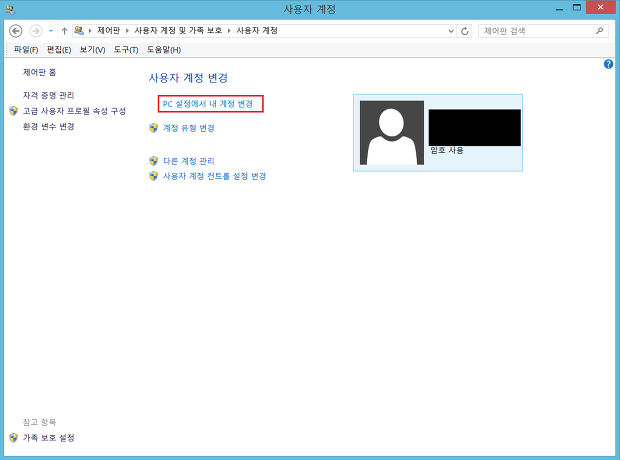Go back using the back arrow button
The width and height of the screenshot is (620, 460).
tap(16, 31)
